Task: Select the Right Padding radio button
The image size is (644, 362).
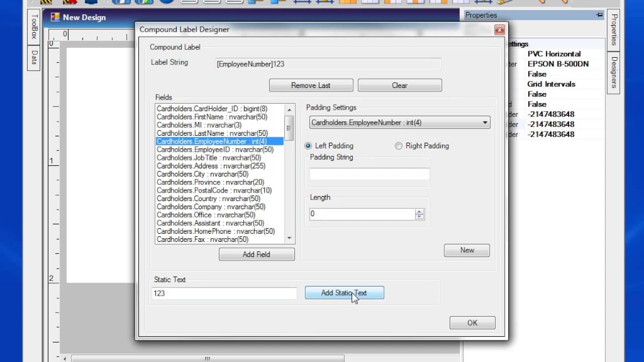Action: tap(422, 146)
